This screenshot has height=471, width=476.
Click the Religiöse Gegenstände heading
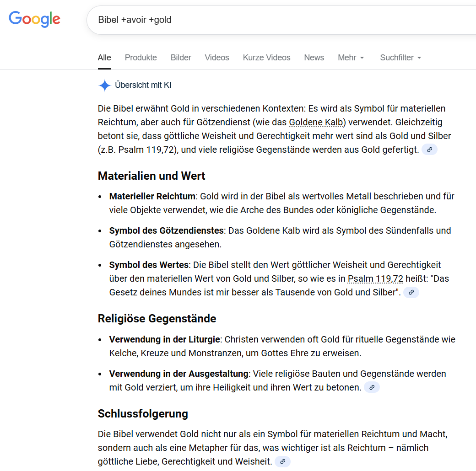(157, 318)
